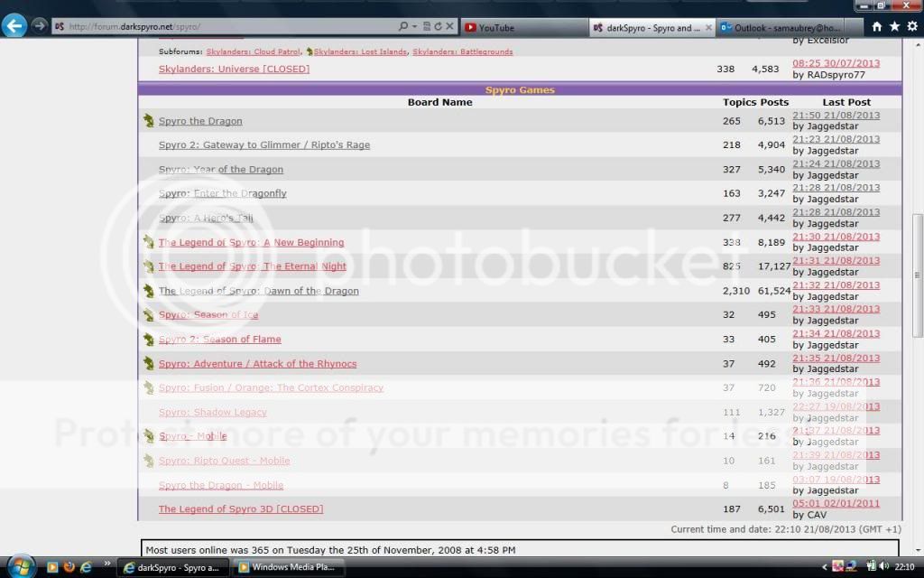Switch to Windows Media Player taskbar button
924x578 pixels.
(x=289, y=567)
